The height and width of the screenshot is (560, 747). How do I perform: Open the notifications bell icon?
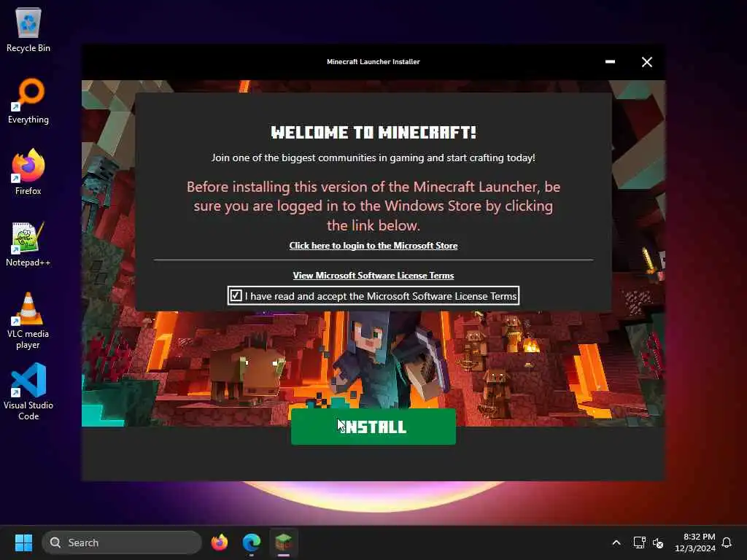(727, 542)
